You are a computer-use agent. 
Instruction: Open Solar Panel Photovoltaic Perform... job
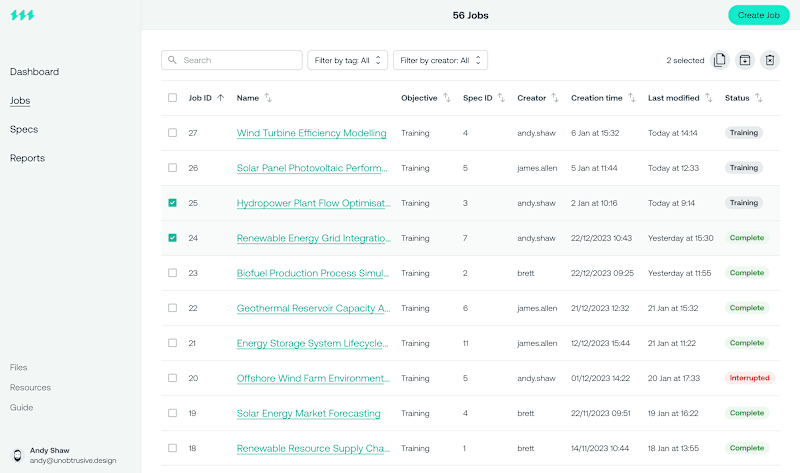tap(312, 168)
